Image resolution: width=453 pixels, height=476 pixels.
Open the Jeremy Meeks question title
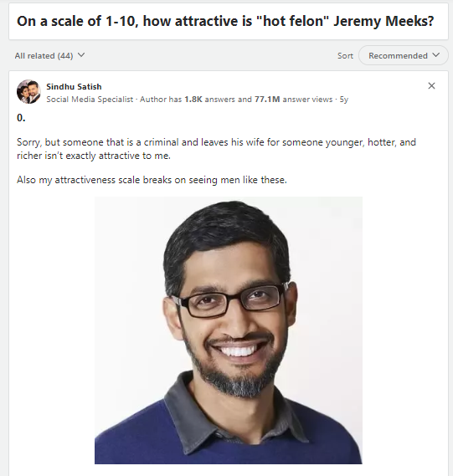pos(225,21)
